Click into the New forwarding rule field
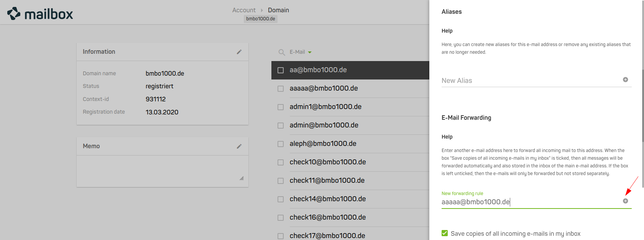 529,202
